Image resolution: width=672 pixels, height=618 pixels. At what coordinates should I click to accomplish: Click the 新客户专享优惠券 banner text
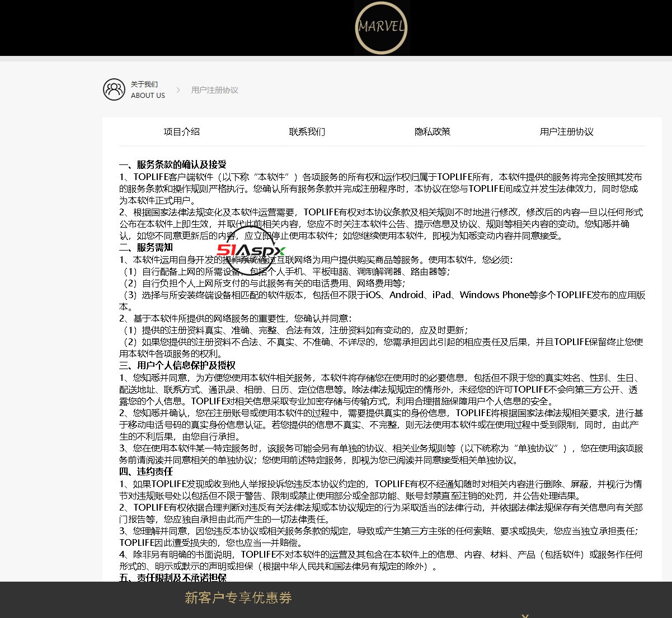pyautogui.click(x=238, y=598)
